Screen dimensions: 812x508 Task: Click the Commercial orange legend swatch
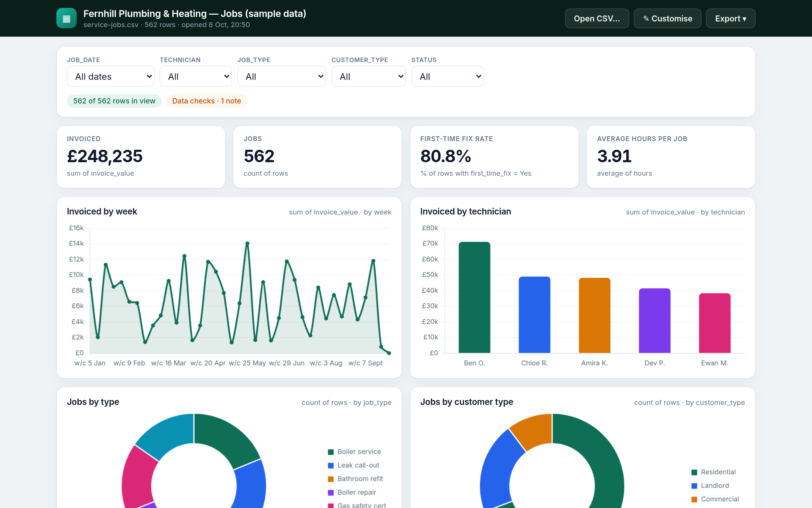[x=694, y=499]
